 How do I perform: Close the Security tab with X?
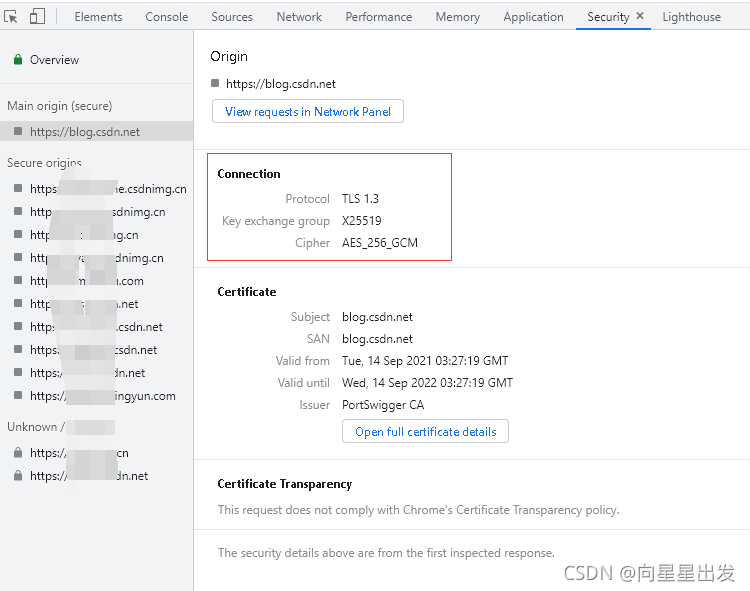tap(640, 16)
